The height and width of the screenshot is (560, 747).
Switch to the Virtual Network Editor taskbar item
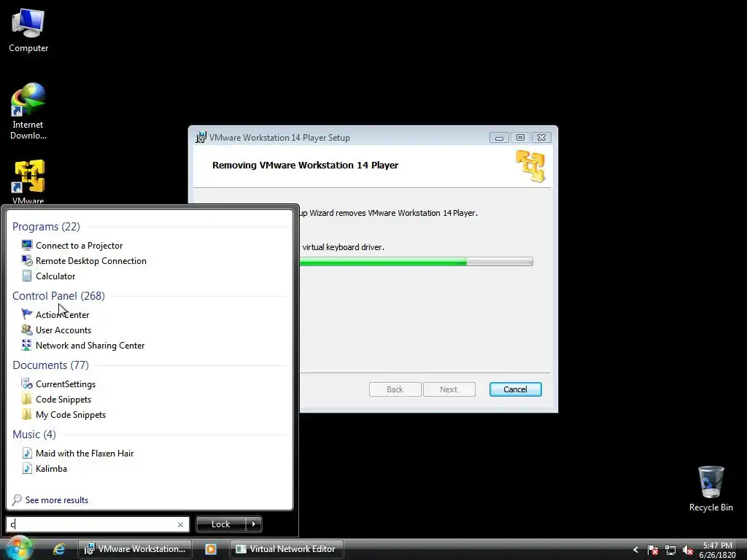click(x=286, y=549)
